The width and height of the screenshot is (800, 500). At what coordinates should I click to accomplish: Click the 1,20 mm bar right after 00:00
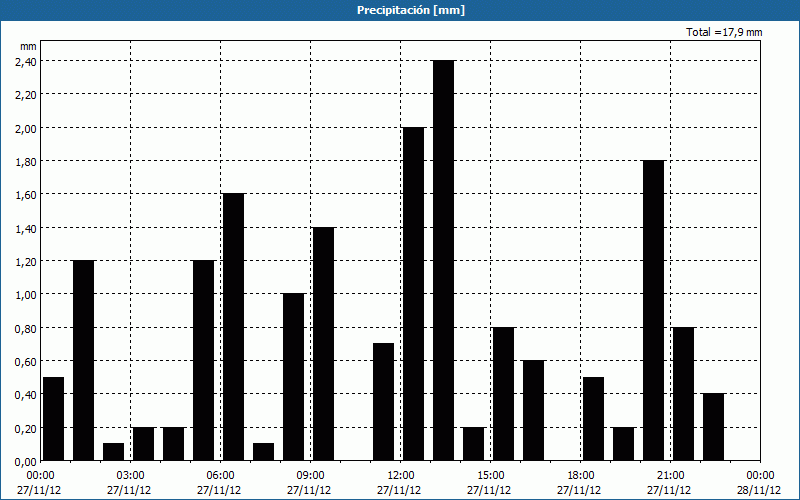tap(84, 361)
